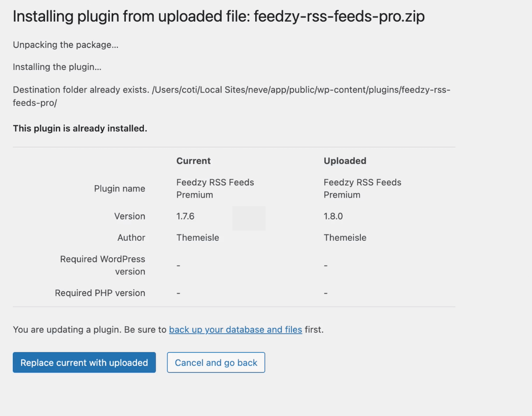532x416 pixels.
Task: Select the uploaded version value 1.8.0
Action: pos(333,216)
